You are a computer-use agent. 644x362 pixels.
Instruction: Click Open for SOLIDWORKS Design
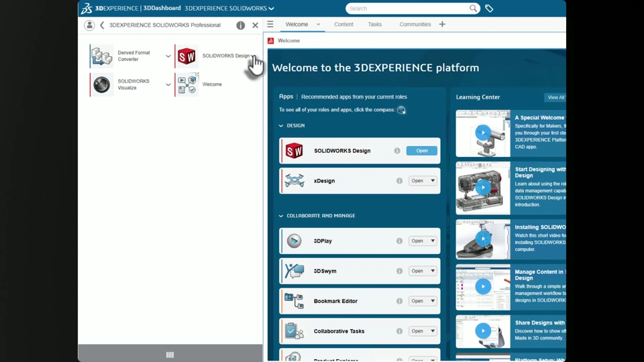click(x=422, y=151)
